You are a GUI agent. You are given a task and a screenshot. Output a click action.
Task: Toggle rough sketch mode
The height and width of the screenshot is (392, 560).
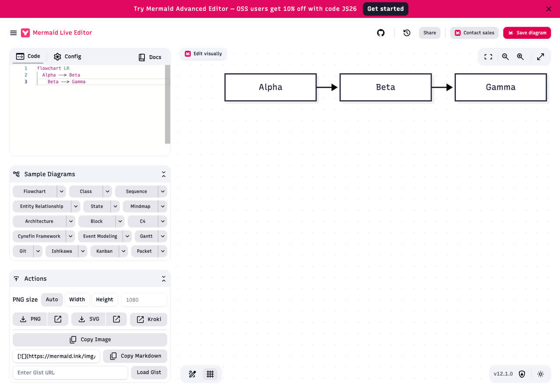click(x=192, y=374)
